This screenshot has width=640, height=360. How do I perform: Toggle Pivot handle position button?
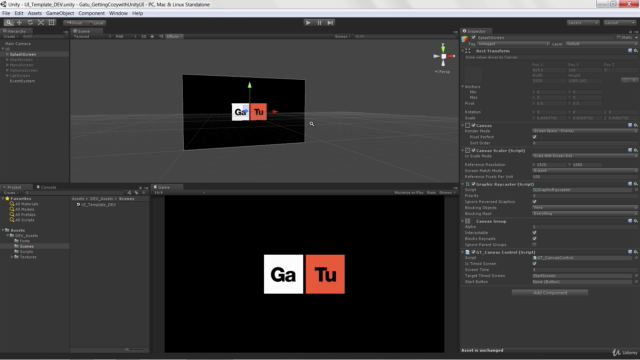pos(74,23)
